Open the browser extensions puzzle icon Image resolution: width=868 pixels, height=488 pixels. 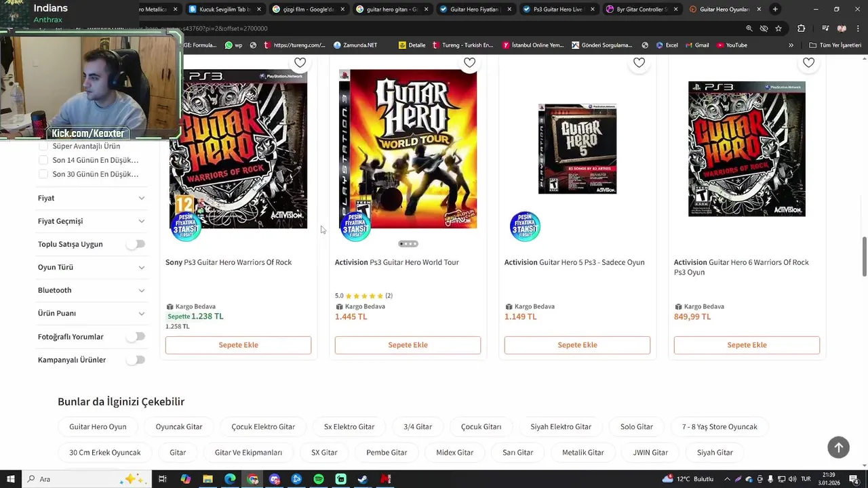pos(801,28)
